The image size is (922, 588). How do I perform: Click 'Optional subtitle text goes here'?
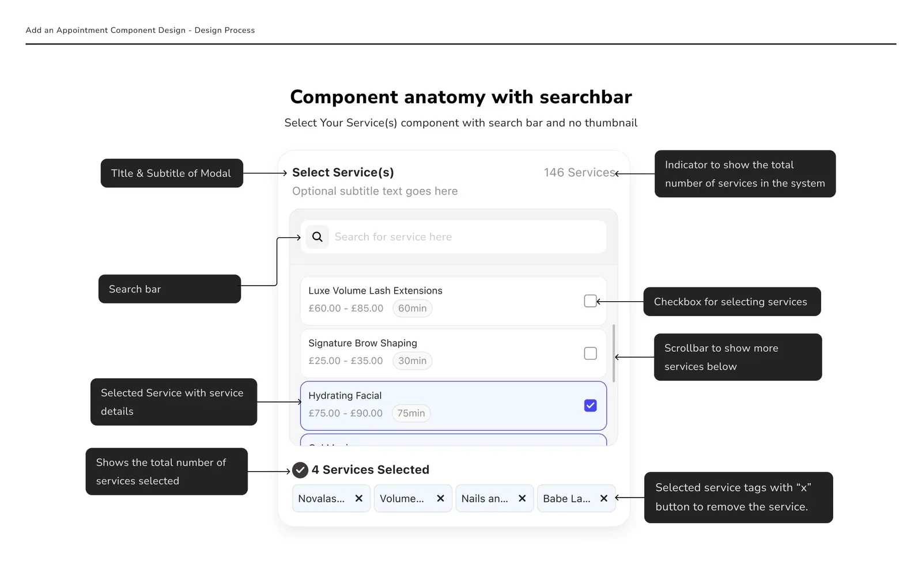pos(375,191)
